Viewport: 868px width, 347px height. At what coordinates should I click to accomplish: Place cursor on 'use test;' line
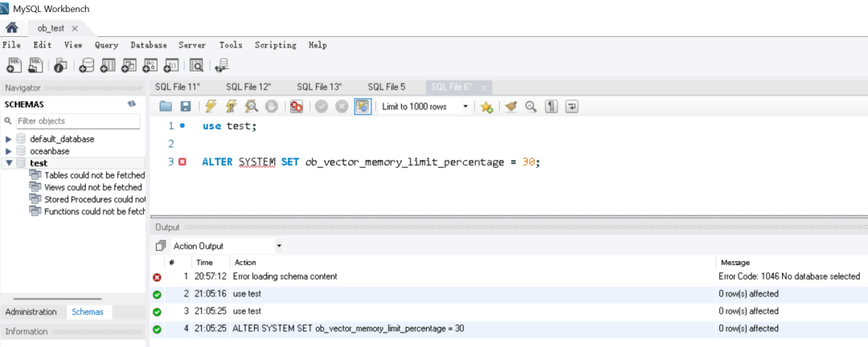coord(230,125)
